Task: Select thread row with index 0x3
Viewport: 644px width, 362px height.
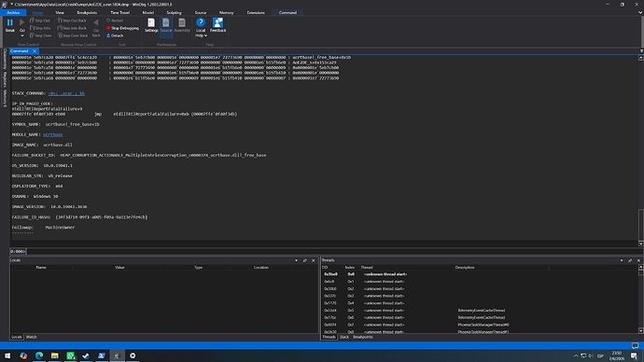Action: (480, 296)
